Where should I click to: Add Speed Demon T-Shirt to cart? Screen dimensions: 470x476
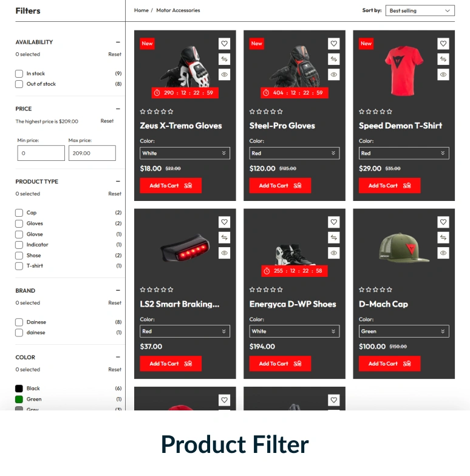click(390, 186)
